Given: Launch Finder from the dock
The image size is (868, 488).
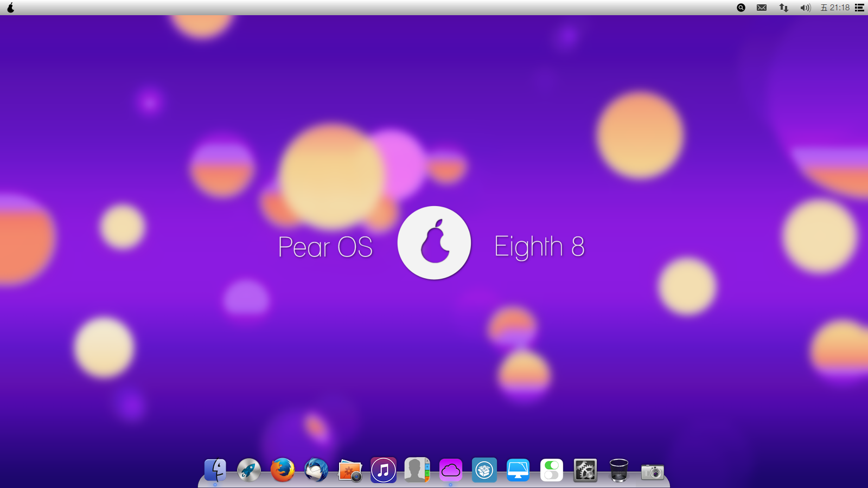Looking at the screenshot, I should point(215,470).
